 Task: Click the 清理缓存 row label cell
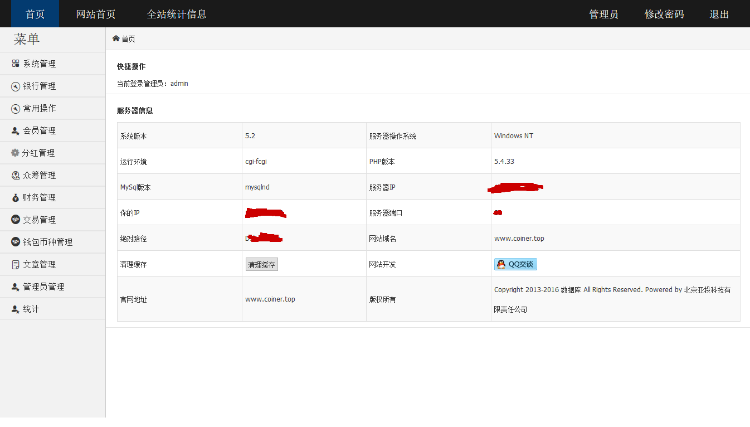(x=180, y=264)
